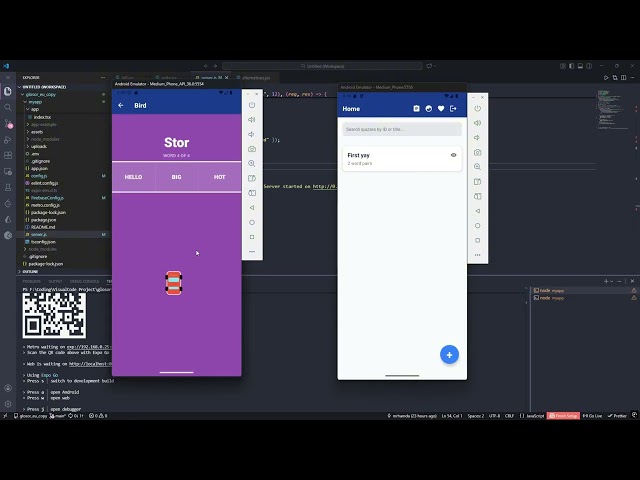Image resolution: width=640 pixels, height=480 pixels.
Task: Click back arrow in Bird quiz screen
Action: tap(121, 105)
